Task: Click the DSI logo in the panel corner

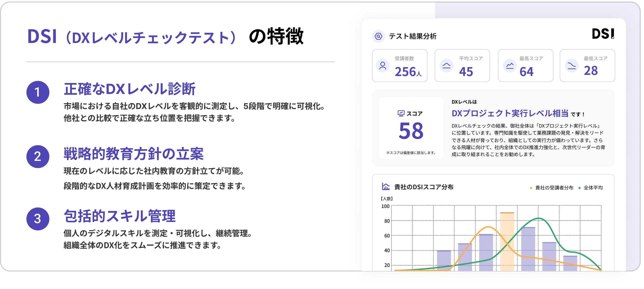Action: [603, 34]
